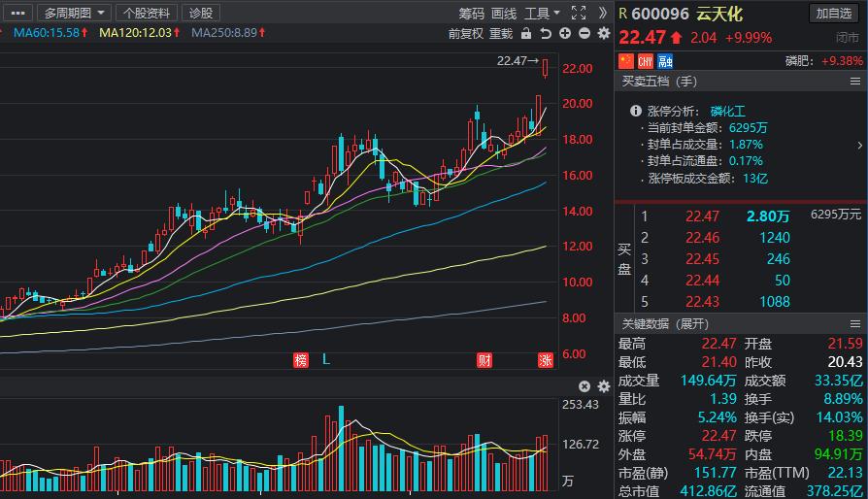
Task: Open main chart settings gear
Action: (x=603, y=33)
